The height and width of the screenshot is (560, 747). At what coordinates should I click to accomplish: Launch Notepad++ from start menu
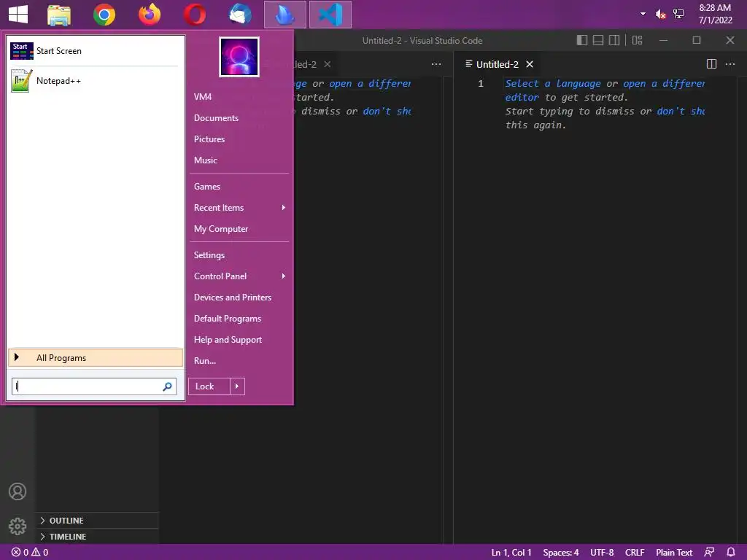(x=94, y=81)
